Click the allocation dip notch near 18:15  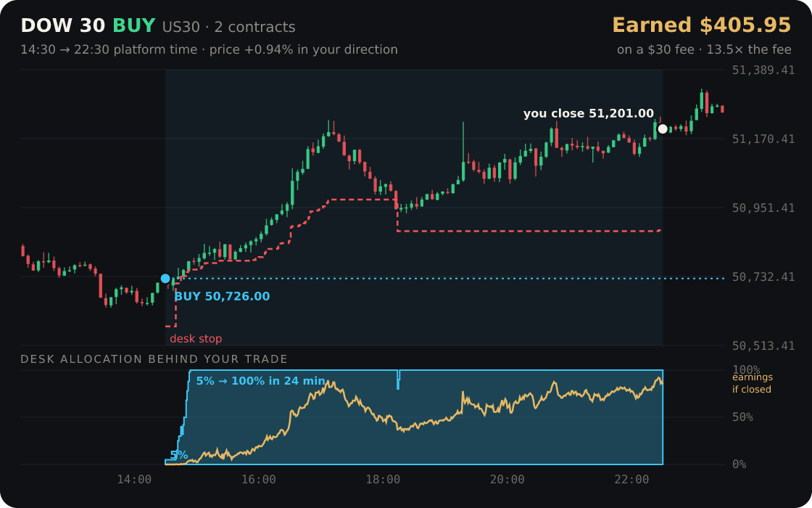[x=398, y=380]
